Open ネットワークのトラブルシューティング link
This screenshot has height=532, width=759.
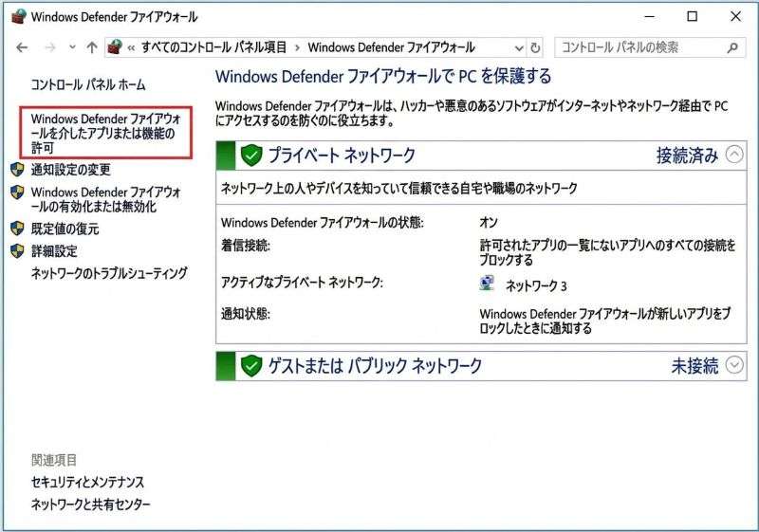(109, 273)
